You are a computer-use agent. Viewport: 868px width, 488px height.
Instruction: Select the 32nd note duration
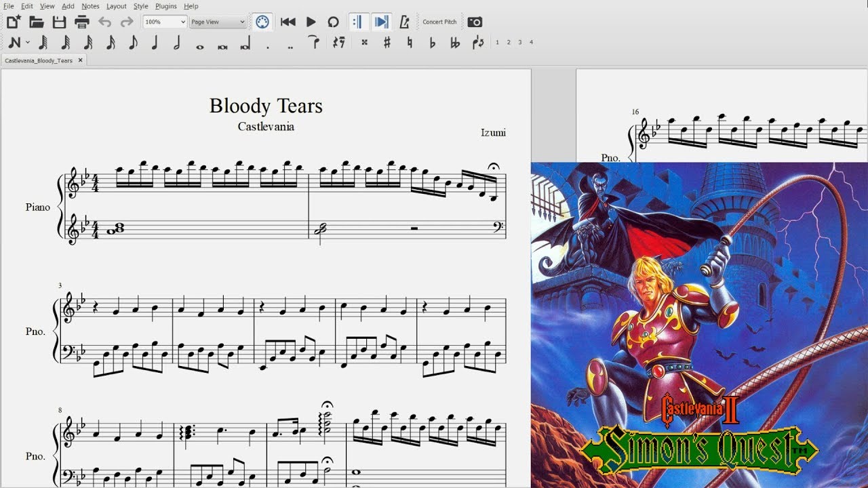(x=88, y=43)
